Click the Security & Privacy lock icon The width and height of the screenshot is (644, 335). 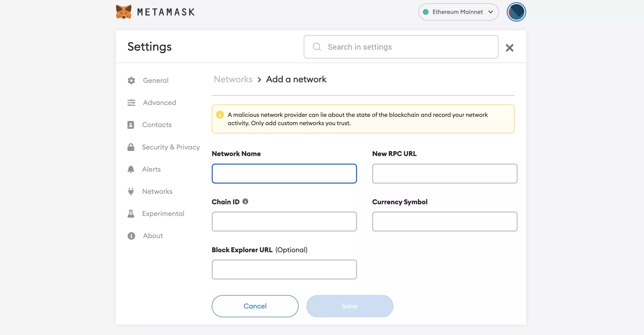click(x=131, y=147)
